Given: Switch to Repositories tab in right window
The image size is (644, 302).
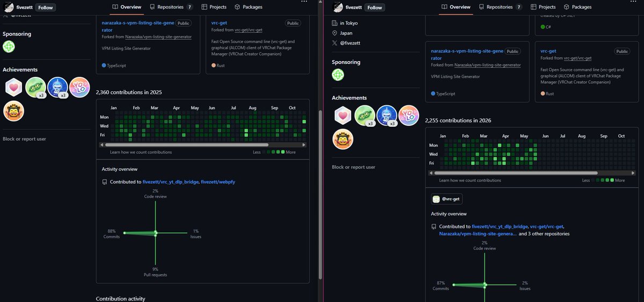Looking at the screenshot, I should click(x=500, y=7).
